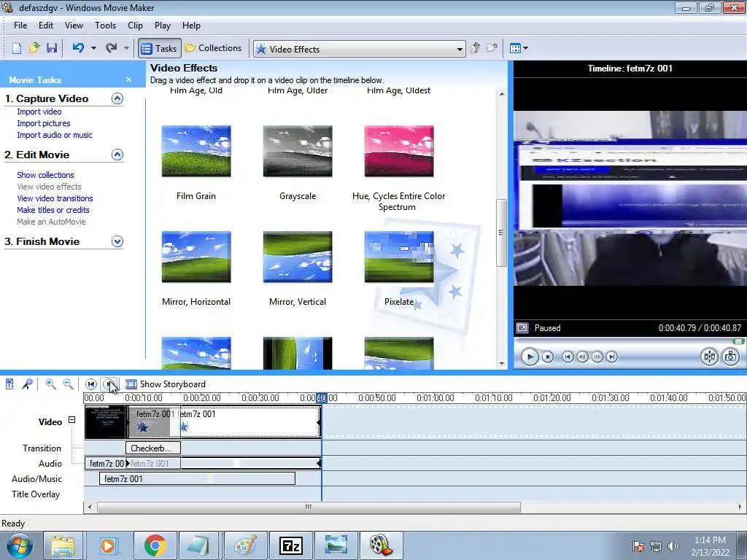Image resolution: width=747 pixels, height=560 pixels.
Task: Open the File menu
Action: [20, 26]
